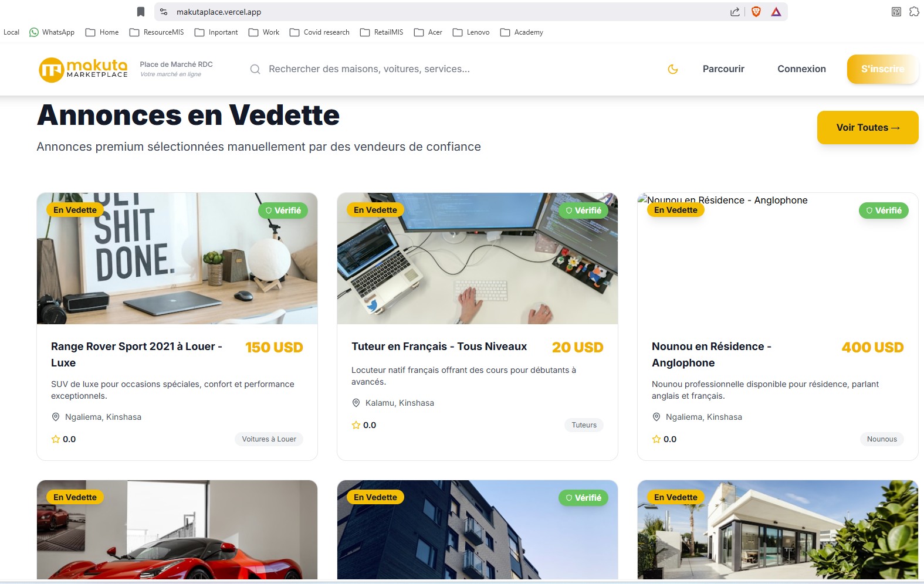The image size is (924, 584).
Task: Click the search magnifier icon
Action: pos(255,69)
